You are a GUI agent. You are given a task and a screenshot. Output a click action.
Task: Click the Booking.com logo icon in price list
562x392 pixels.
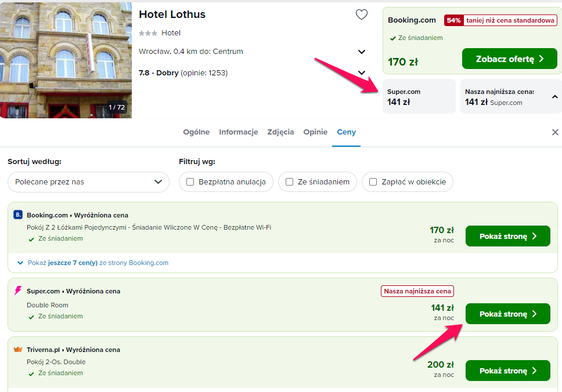[18, 215]
